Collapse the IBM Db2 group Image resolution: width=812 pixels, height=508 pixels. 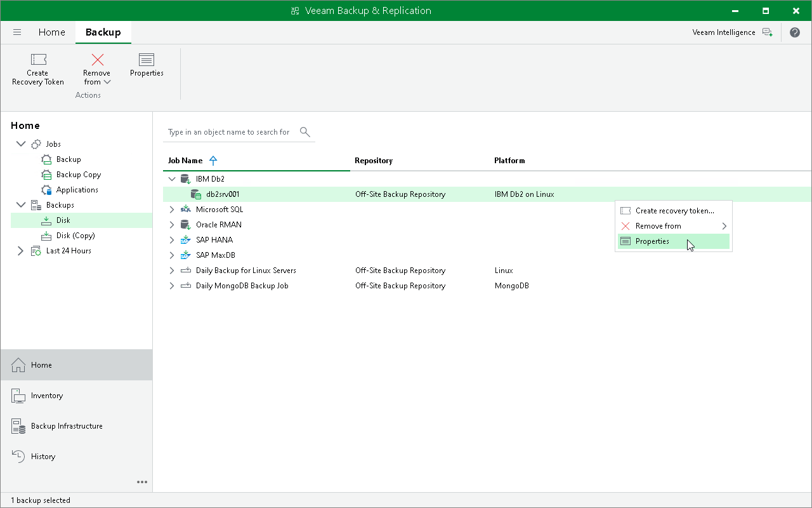[172, 179]
